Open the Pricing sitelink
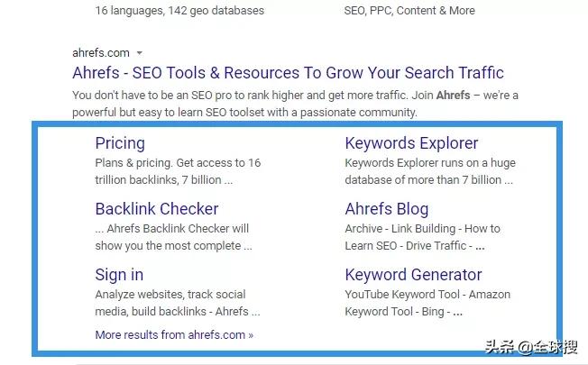 (120, 143)
